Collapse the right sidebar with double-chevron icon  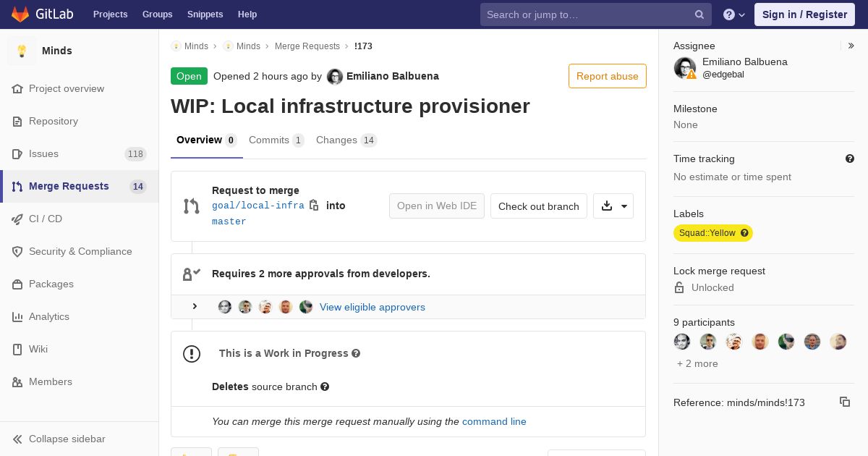pyautogui.click(x=851, y=46)
